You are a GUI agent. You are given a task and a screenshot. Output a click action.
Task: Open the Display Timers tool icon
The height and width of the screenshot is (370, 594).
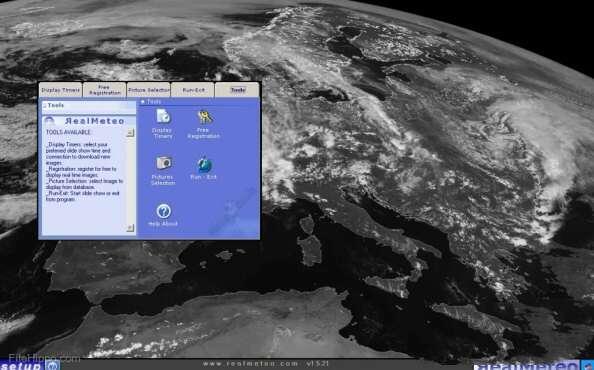(x=163, y=116)
